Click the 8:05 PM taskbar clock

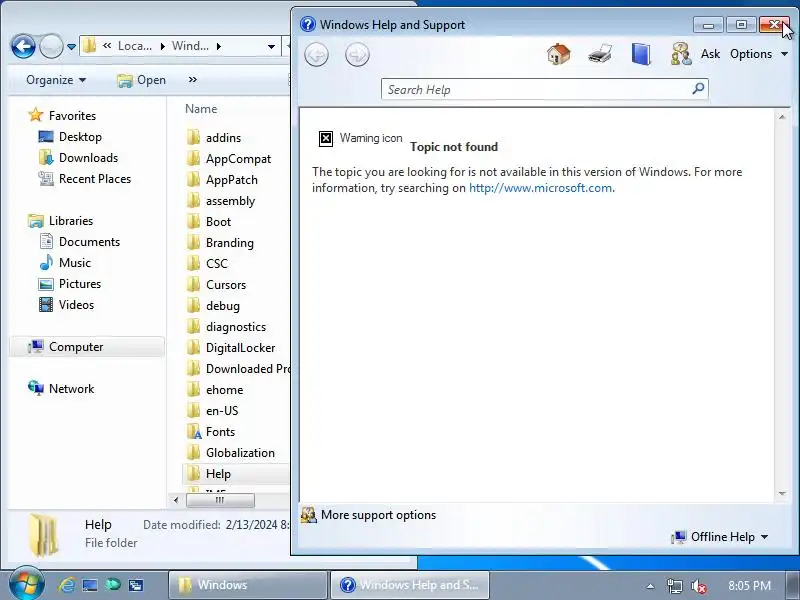coord(749,585)
